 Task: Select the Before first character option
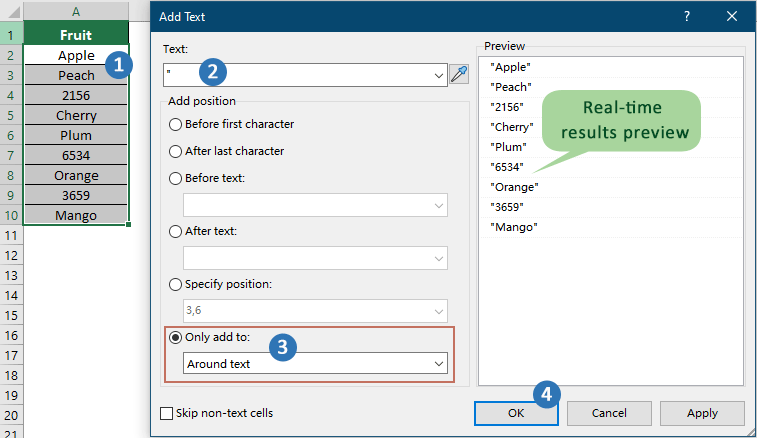(176, 124)
